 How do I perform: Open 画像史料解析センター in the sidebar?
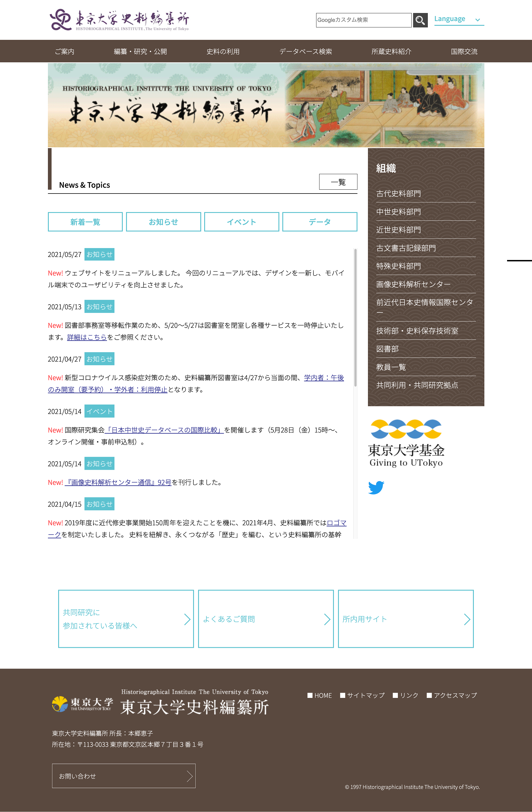tap(426, 284)
